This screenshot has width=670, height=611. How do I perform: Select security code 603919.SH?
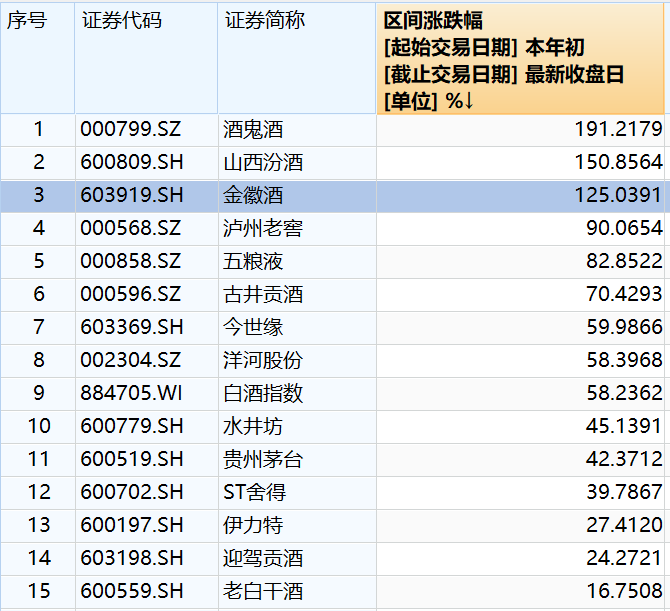point(132,195)
